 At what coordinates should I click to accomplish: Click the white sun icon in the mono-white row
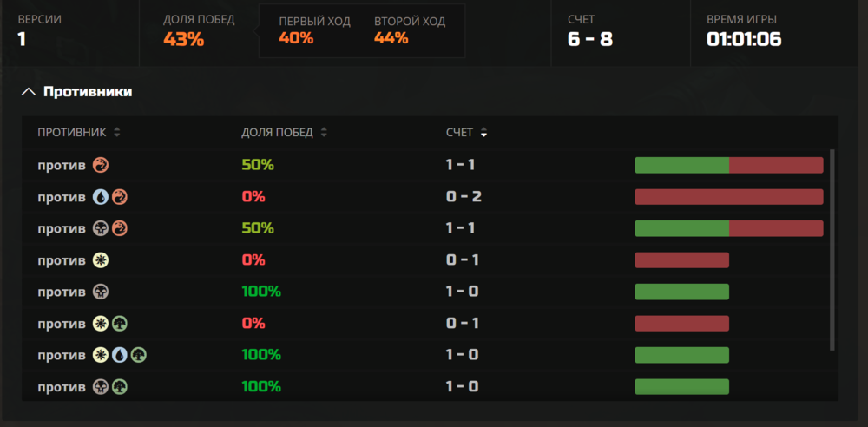click(x=101, y=259)
